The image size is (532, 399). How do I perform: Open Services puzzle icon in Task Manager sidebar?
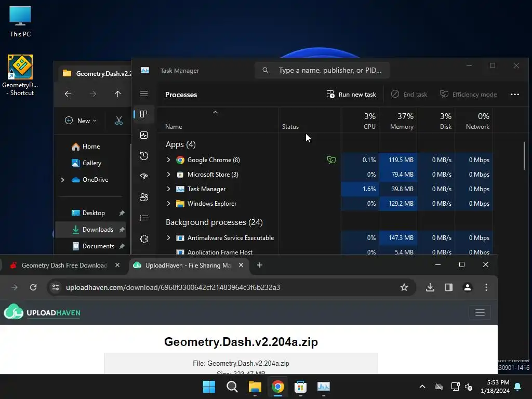pyautogui.click(x=144, y=239)
